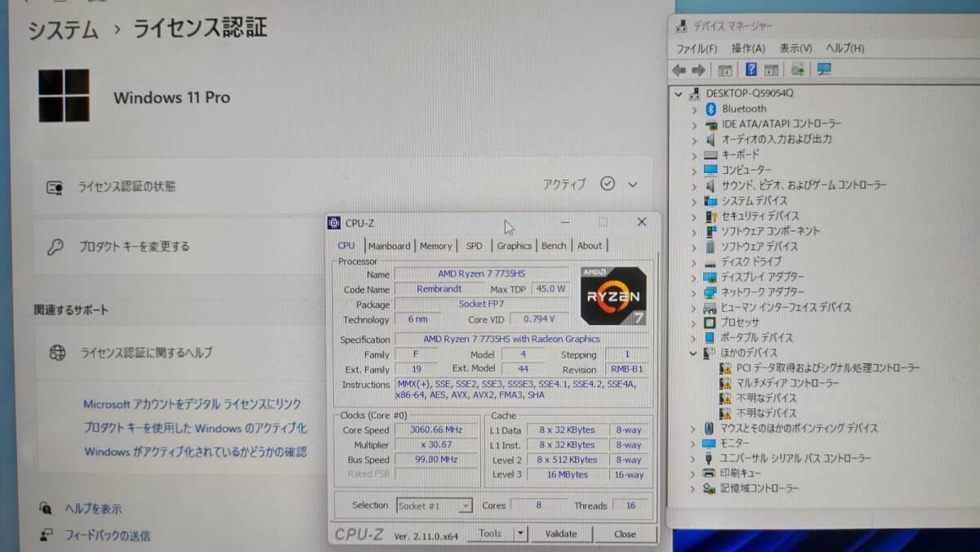Viewport: 980px width, 552px height.
Task: Open ファイル(F) menu in Device Manager
Action: pos(697,48)
